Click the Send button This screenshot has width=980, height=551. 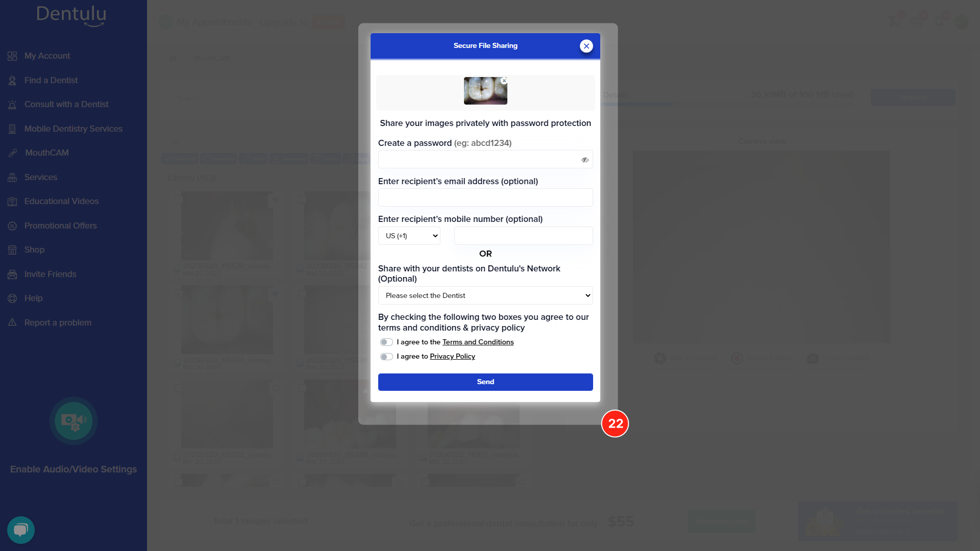(485, 382)
